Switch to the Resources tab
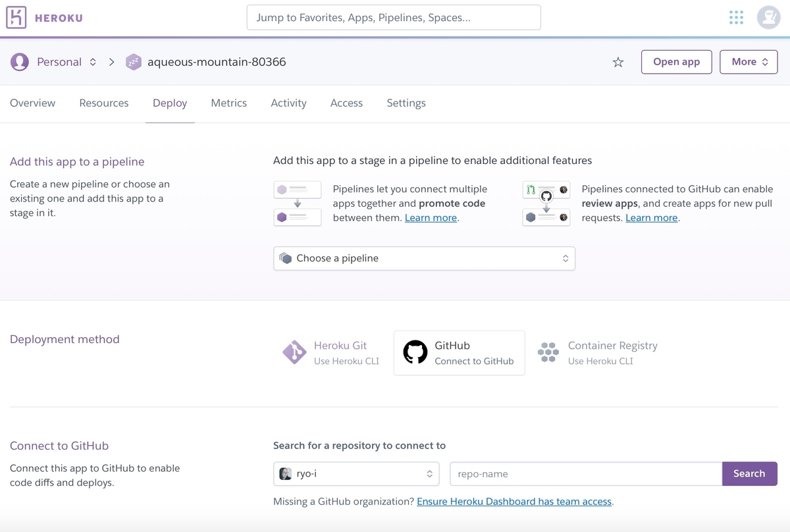 click(x=104, y=103)
